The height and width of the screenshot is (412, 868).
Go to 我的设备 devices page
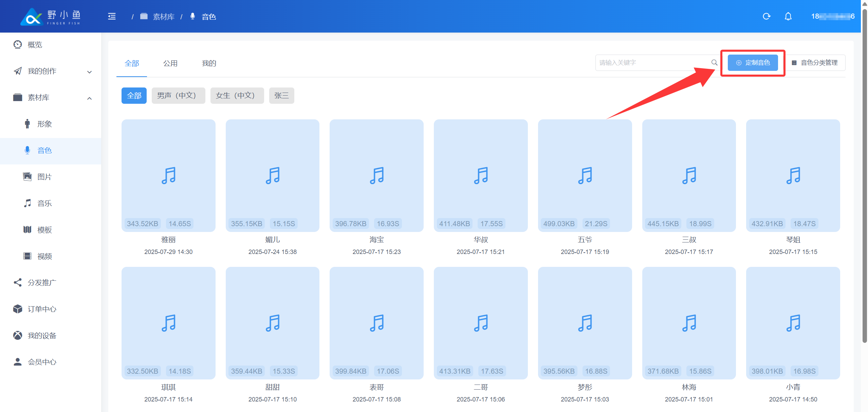[42, 336]
